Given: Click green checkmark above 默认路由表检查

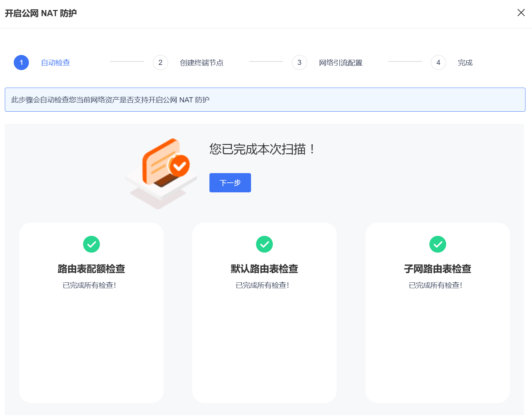Looking at the screenshot, I should pyautogui.click(x=264, y=244).
